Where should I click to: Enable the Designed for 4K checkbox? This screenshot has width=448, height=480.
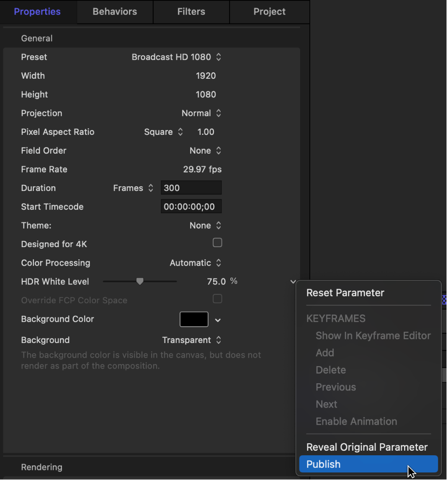coord(217,243)
